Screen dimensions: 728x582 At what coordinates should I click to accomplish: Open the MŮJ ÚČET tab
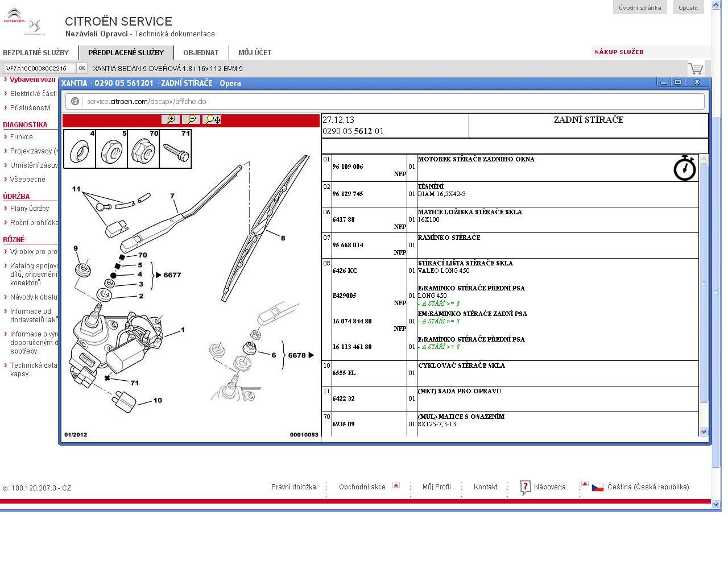(255, 53)
